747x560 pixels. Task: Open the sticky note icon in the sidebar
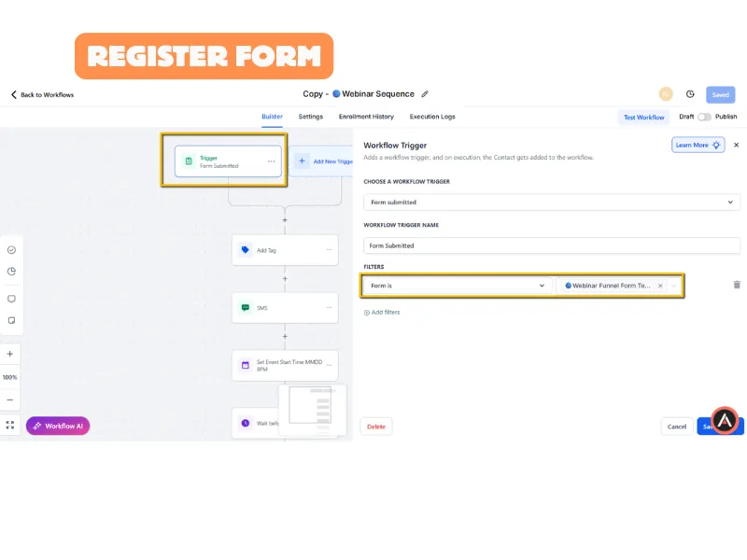pos(11,320)
